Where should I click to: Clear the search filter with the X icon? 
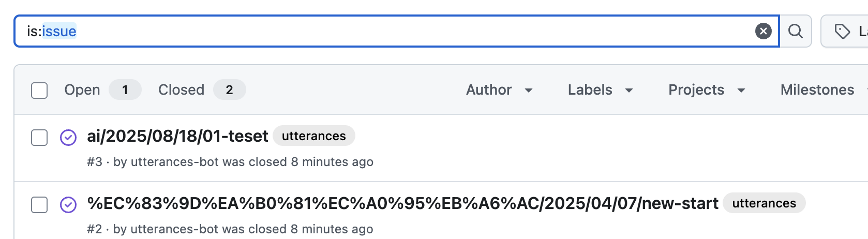pyautogui.click(x=763, y=31)
